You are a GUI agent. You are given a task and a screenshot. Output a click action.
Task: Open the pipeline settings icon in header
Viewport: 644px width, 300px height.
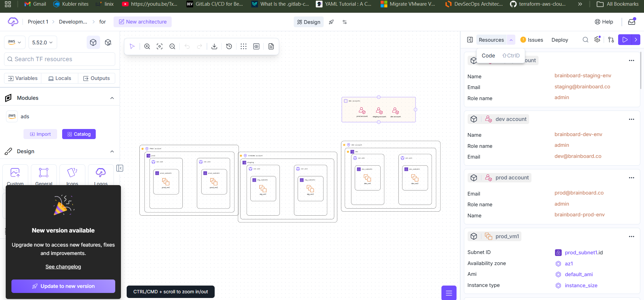tap(345, 22)
